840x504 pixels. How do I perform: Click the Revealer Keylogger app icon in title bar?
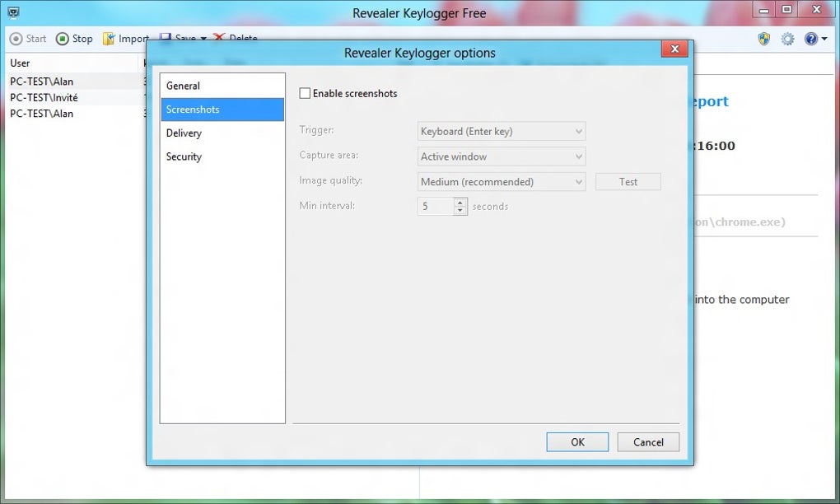coord(13,12)
